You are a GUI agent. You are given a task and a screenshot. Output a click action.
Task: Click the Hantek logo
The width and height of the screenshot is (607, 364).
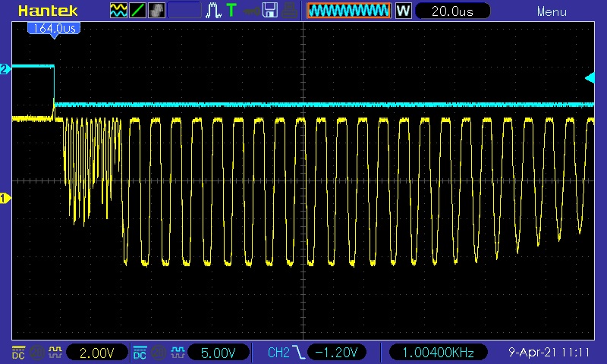point(46,11)
